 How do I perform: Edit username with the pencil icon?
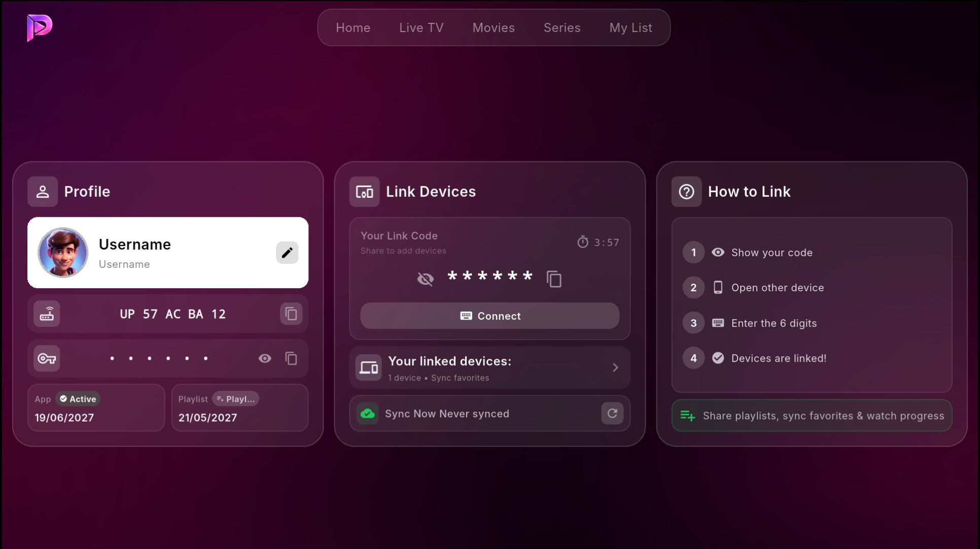coord(287,253)
